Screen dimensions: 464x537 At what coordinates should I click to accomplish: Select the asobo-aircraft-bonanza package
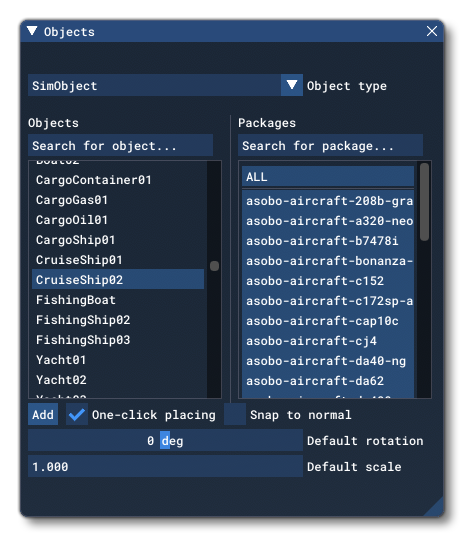click(x=328, y=261)
